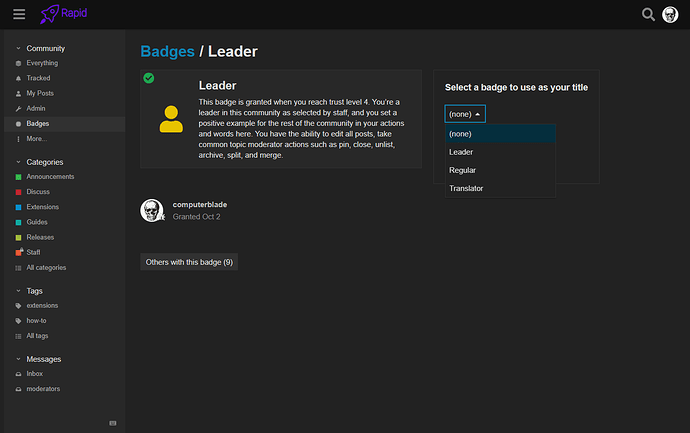Click the Leader badge title heading
Screen dimensions: 690x433
[217, 85]
